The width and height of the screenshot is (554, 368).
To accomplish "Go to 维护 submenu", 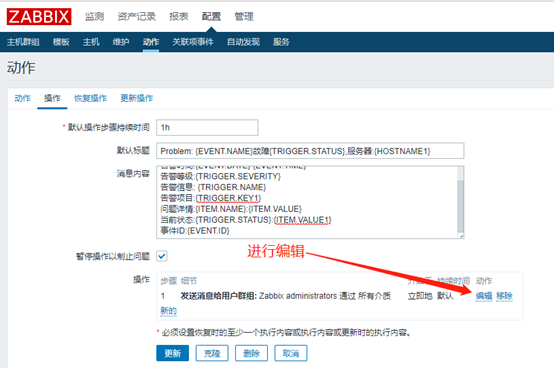I will click(121, 42).
